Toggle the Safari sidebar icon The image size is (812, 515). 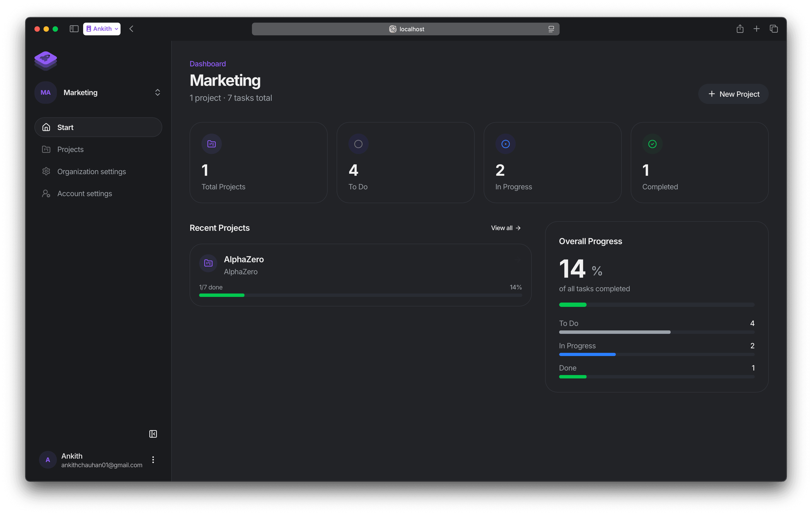(x=74, y=29)
